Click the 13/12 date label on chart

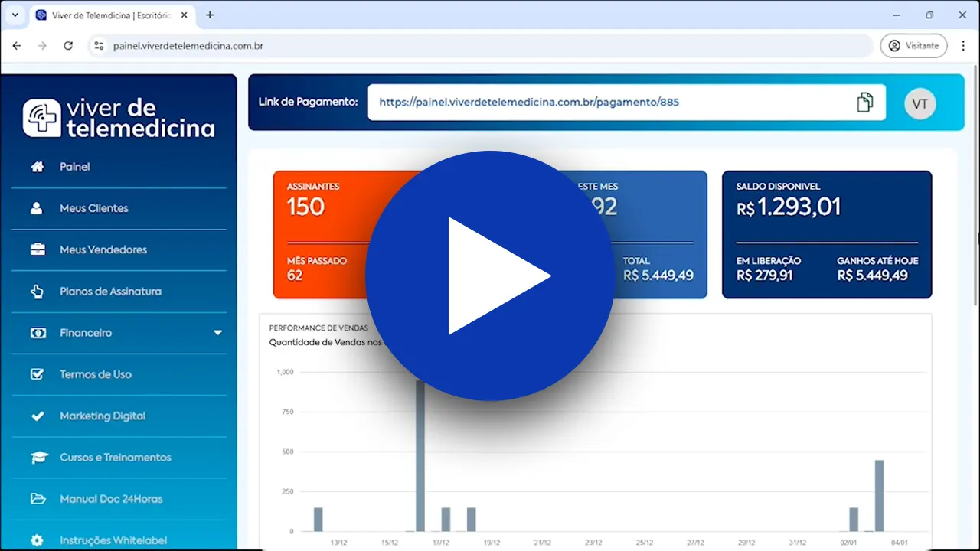pyautogui.click(x=338, y=543)
